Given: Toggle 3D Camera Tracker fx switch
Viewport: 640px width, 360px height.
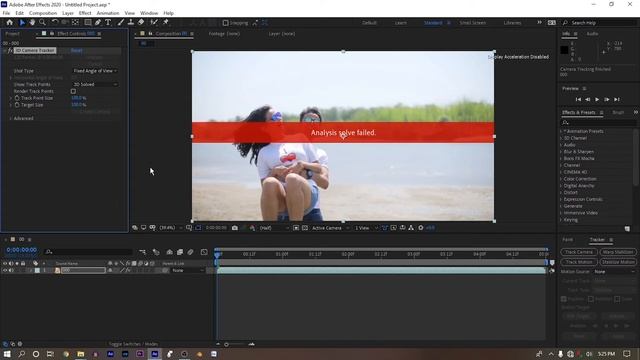Looking at the screenshot, I should pos(10,51).
